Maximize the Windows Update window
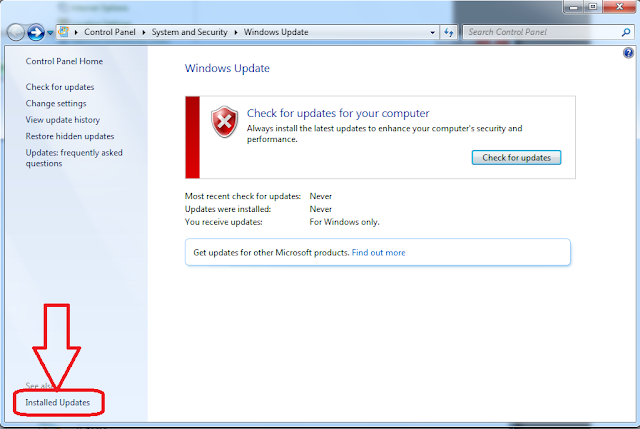 [x=593, y=7]
